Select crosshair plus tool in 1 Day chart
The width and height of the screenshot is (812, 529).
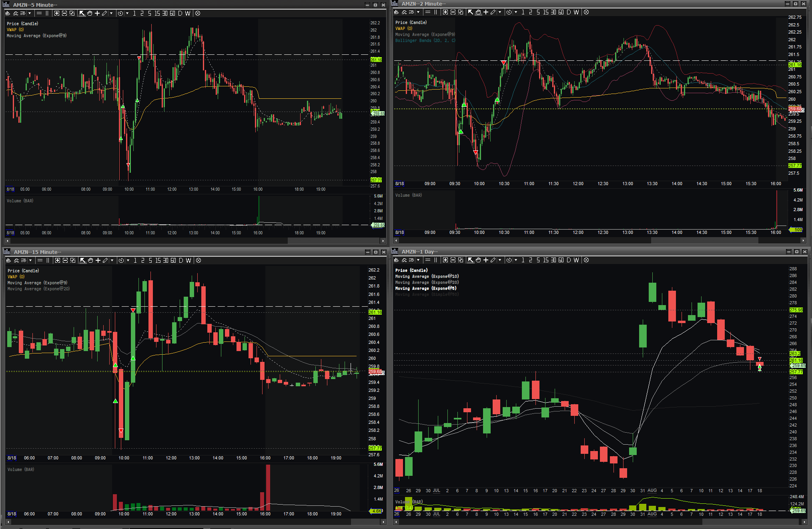(x=486, y=260)
